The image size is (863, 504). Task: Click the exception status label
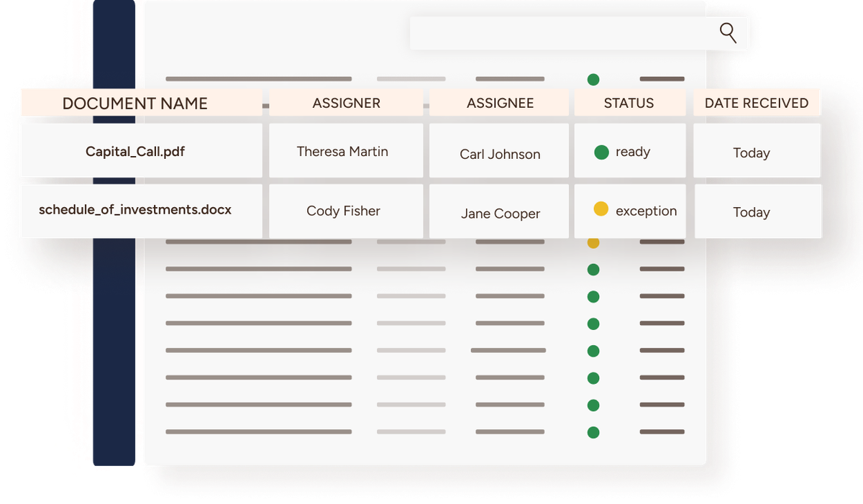(646, 211)
